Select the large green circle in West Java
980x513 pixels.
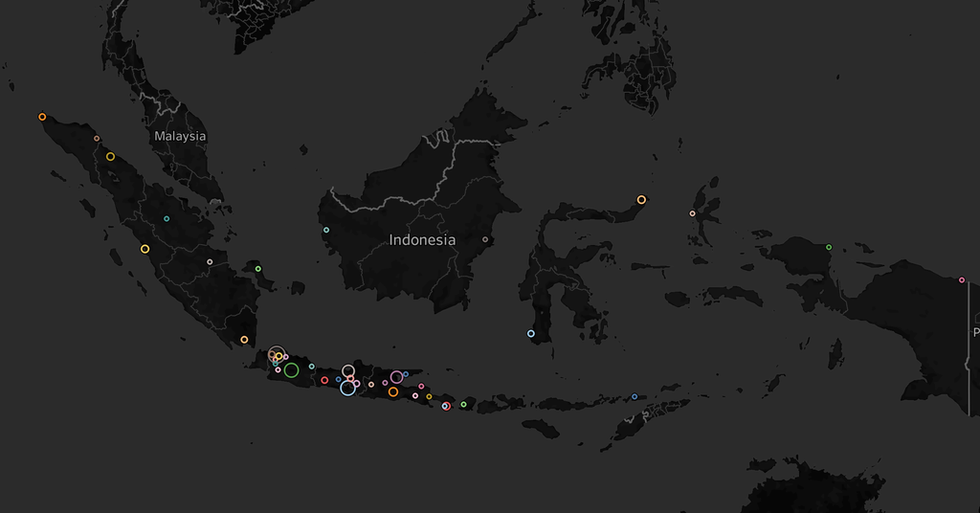point(291,370)
